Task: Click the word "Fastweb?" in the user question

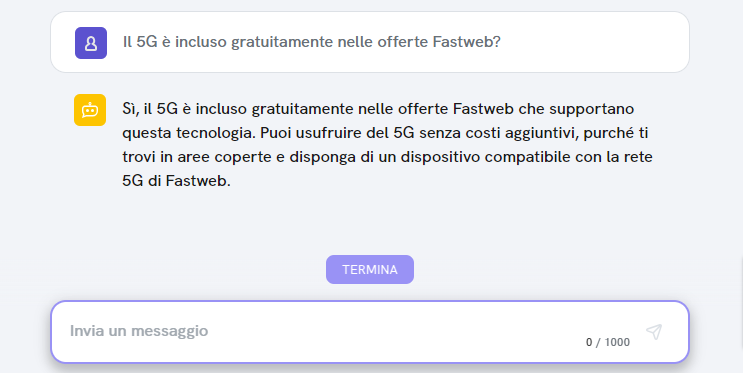Action: click(467, 42)
